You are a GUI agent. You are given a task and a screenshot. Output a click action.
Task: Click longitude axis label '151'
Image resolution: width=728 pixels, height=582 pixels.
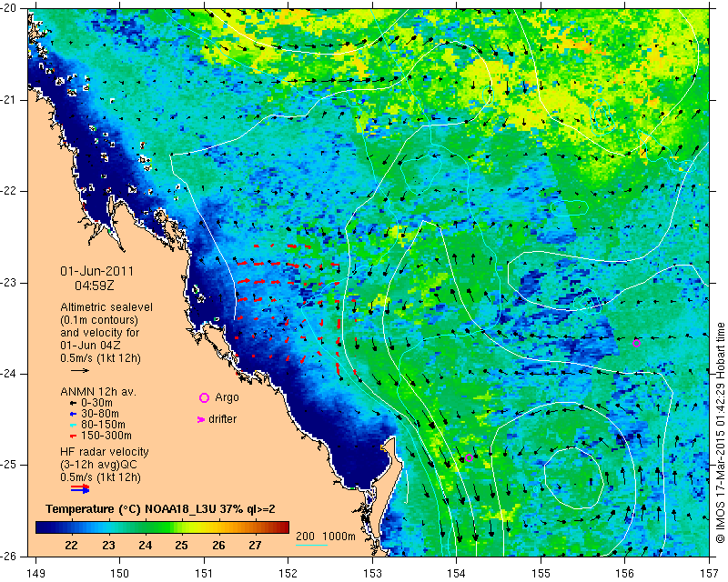point(204,574)
